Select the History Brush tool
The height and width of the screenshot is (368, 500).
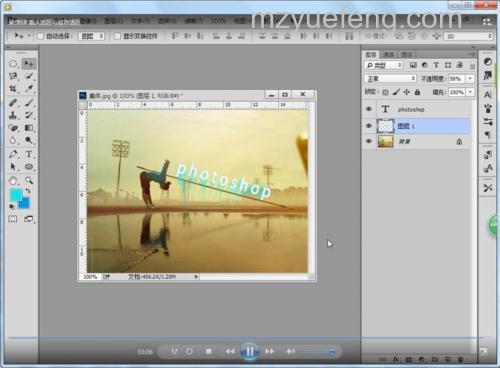coord(29,115)
